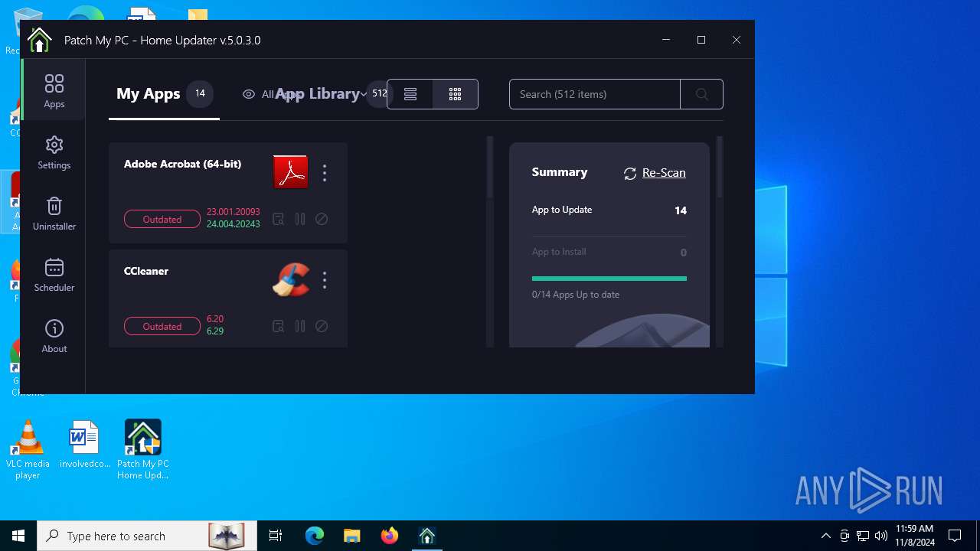Click the CCleaner app title
The height and width of the screenshot is (551, 980).
click(146, 271)
